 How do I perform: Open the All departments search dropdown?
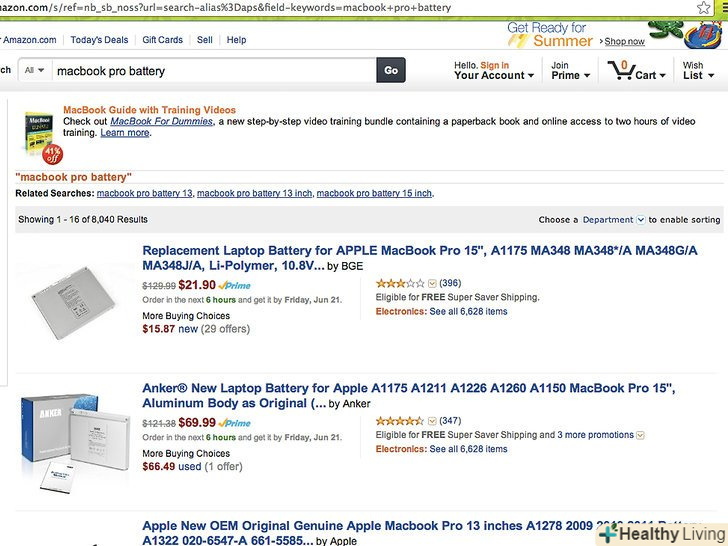pos(35,70)
